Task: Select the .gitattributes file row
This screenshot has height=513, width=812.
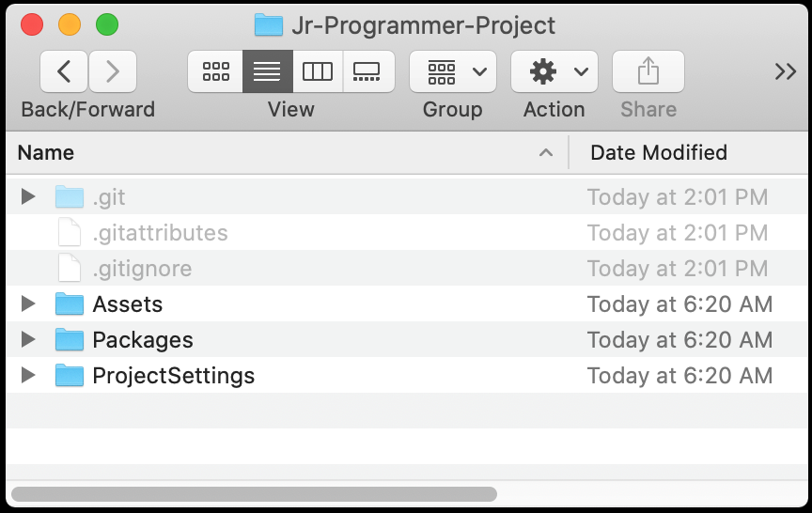Action: (x=407, y=232)
